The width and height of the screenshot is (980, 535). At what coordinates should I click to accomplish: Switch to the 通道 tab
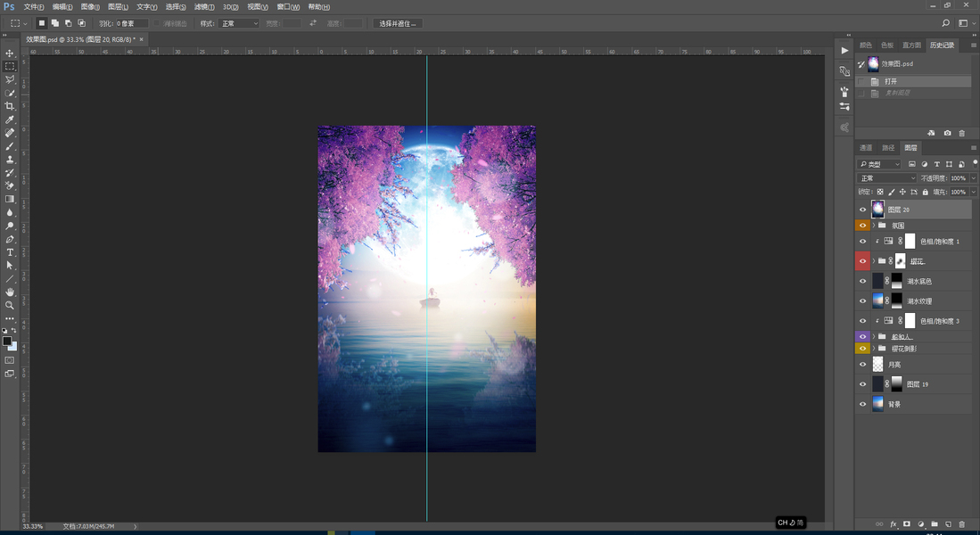[866, 147]
